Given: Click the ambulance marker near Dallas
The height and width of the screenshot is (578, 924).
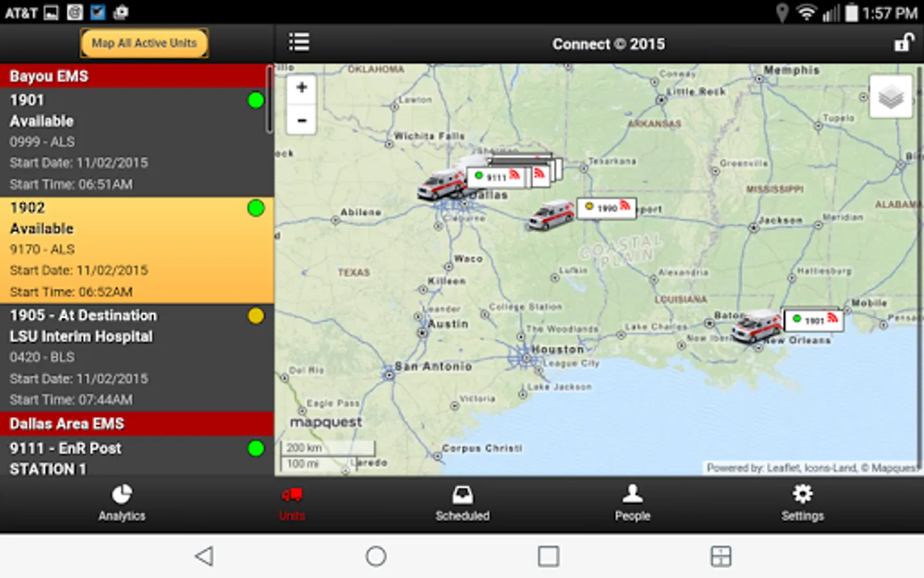Looking at the screenshot, I should [x=441, y=184].
